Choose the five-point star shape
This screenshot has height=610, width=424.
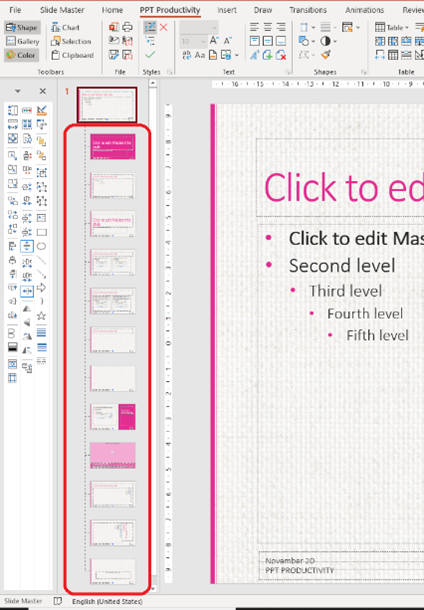(x=41, y=316)
